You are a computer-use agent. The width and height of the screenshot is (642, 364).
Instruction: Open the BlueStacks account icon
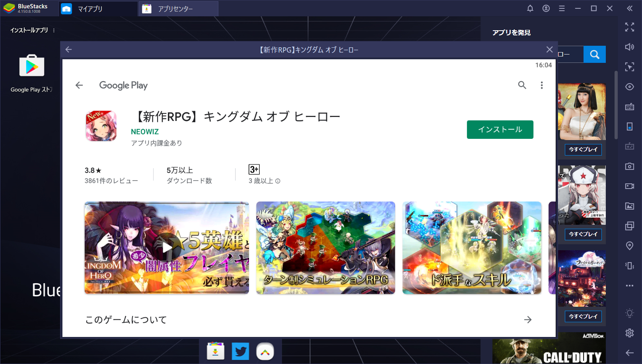tap(546, 8)
